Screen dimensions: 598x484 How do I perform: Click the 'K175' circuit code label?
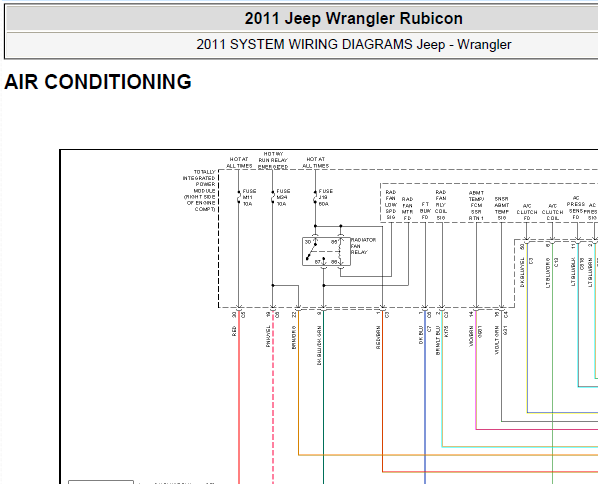tap(447, 331)
